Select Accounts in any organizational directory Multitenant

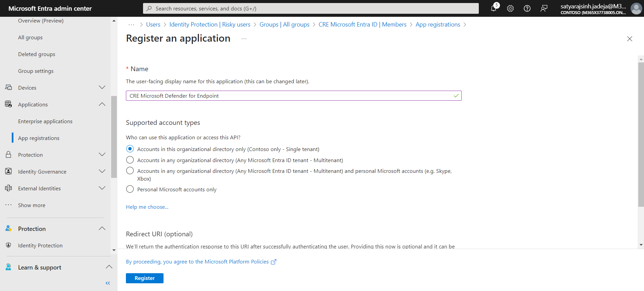[130, 160]
